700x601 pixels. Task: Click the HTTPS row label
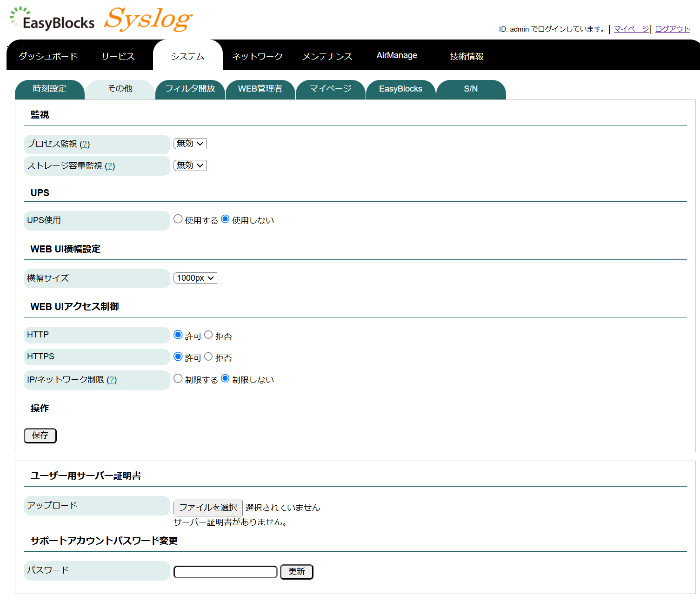(97, 357)
